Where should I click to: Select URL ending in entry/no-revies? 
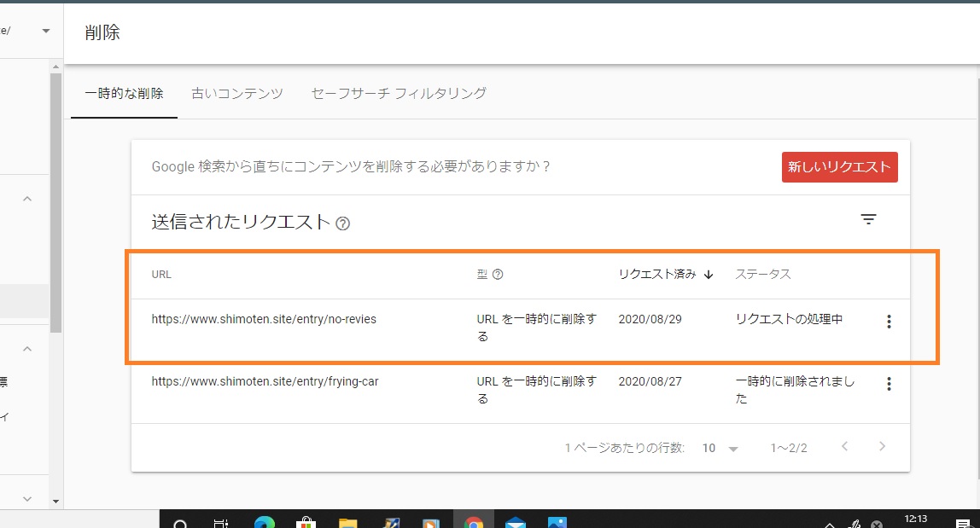click(x=264, y=319)
